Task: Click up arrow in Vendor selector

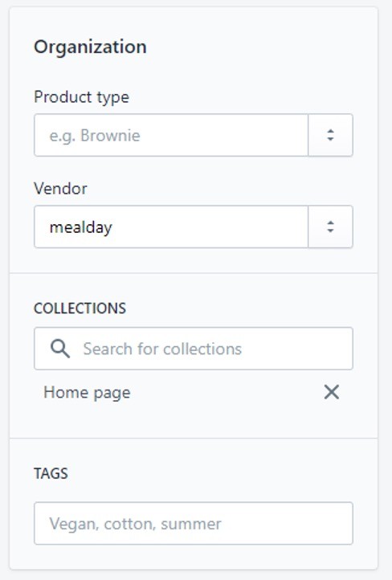Action: [x=330, y=223]
